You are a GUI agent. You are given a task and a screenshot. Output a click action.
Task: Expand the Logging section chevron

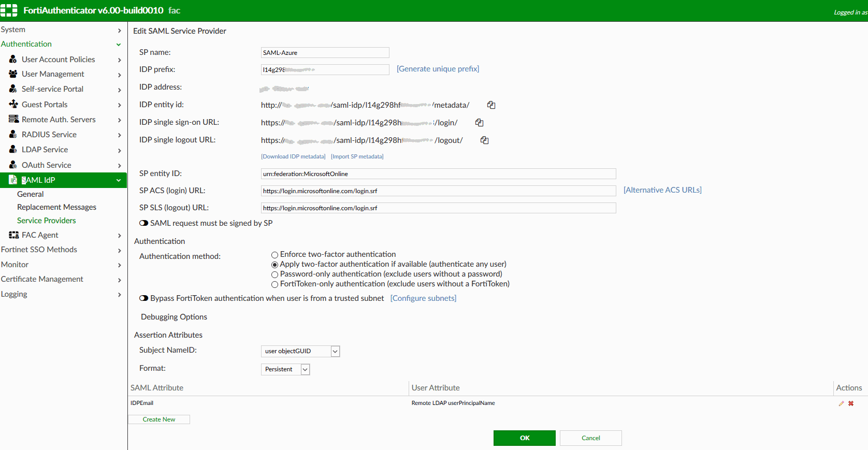(x=119, y=295)
